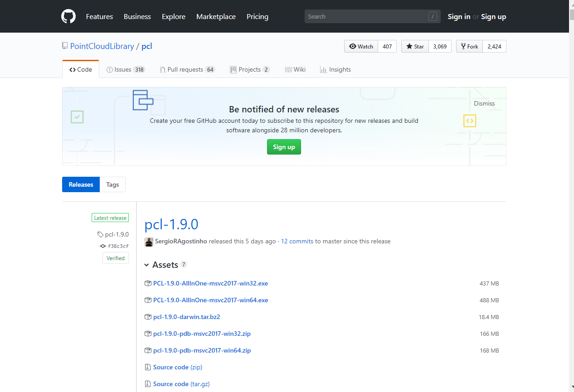
Task: Click the file icon beside Source code (tar.gz)
Action: pyautogui.click(x=147, y=384)
